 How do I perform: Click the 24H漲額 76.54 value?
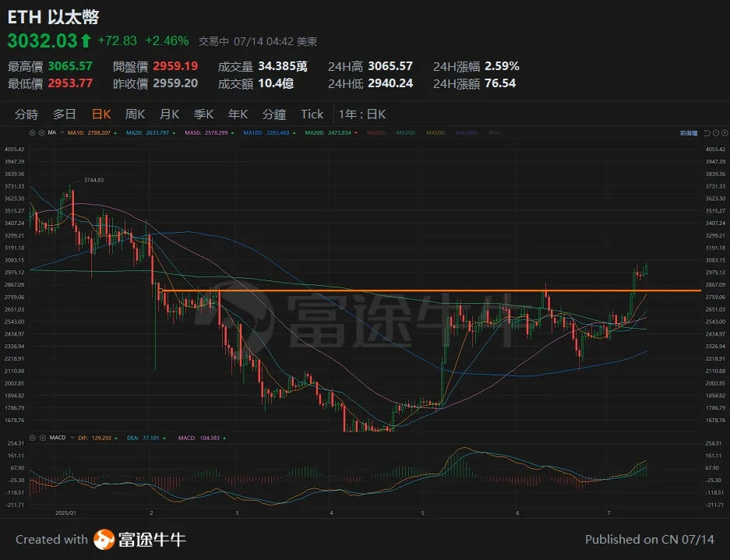click(x=500, y=83)
